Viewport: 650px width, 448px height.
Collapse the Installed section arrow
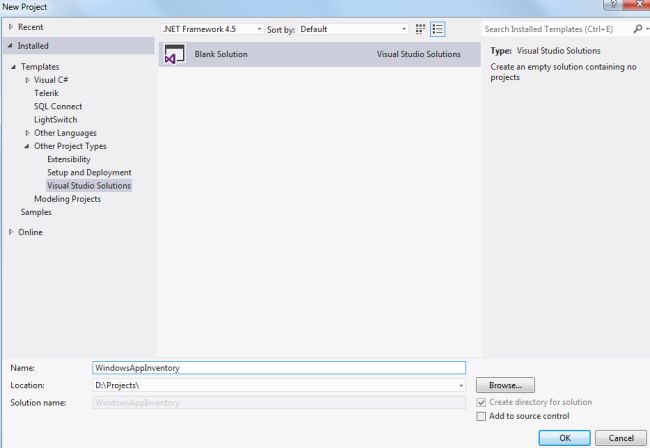point(10,46)
